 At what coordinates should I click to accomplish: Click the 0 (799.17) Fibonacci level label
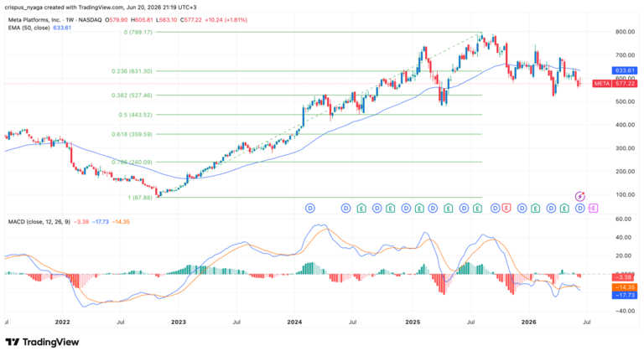(138, 32)
